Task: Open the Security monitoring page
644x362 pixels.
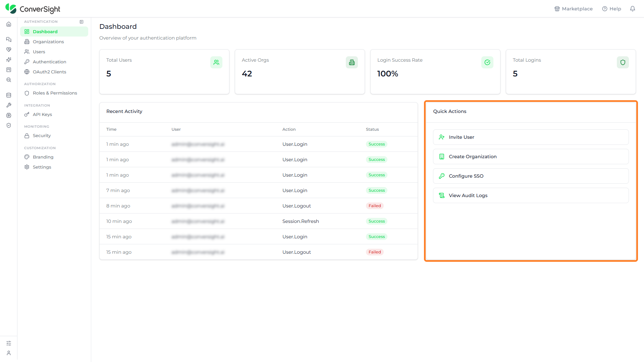Action: (54, 135)
